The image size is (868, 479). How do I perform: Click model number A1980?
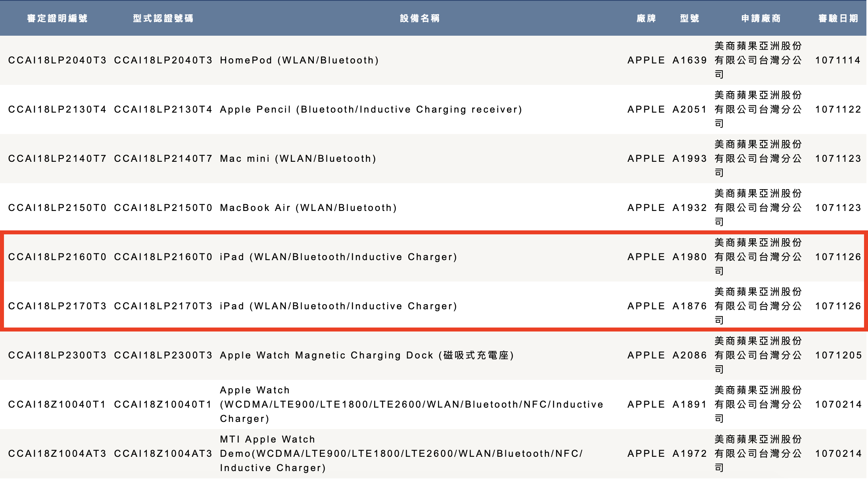point(689,257)
